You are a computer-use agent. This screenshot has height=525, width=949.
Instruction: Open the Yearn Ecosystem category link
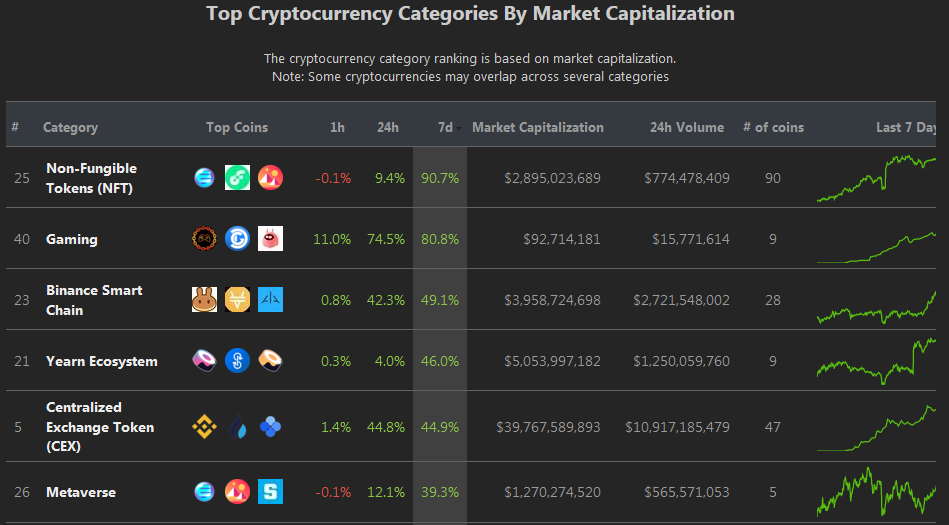click(102, 361)
